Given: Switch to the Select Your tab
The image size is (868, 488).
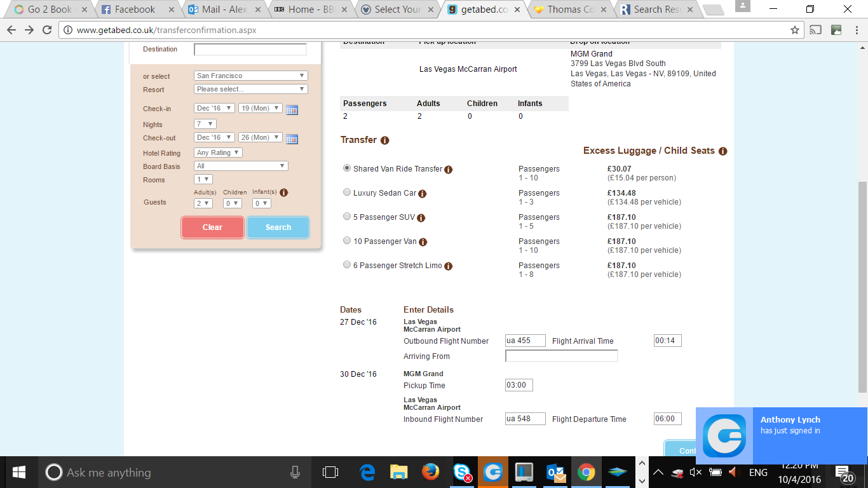Looking at the screenshot, I should click(x=396, y=10).
